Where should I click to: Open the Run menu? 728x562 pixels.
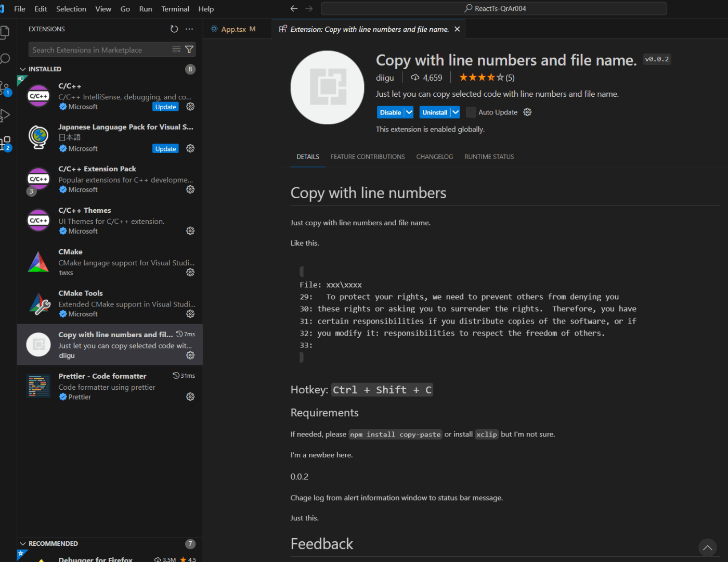[146, 9]
